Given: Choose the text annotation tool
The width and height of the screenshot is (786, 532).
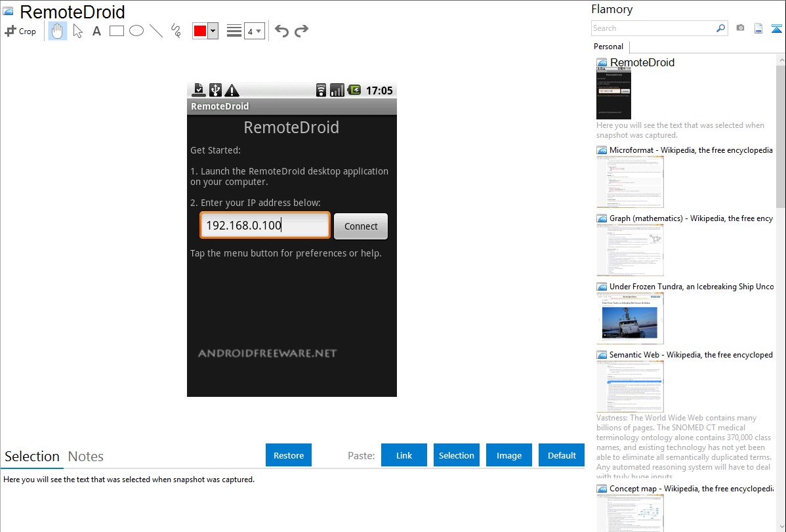Looking at the screenshot, I should point(96,31).
